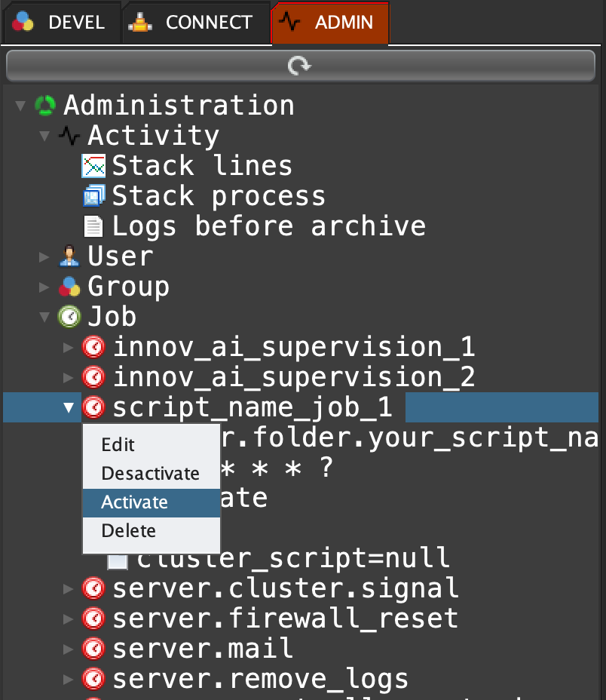606x700 pixels.
Task: Expand the innov_ai_supervision_2 job
Action: [69, 377]
